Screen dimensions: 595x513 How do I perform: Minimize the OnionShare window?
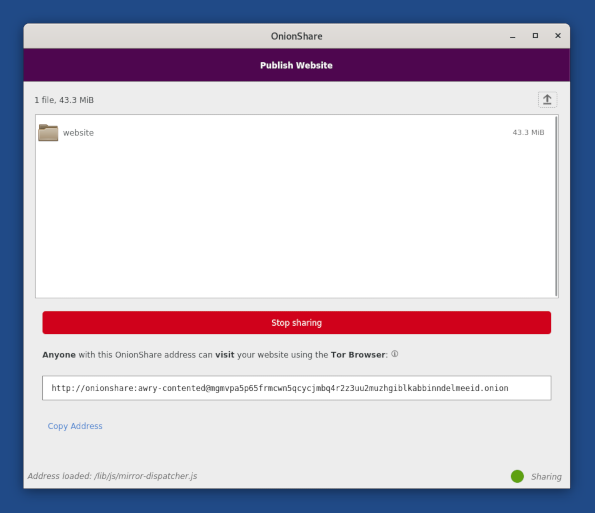point(513,36)
